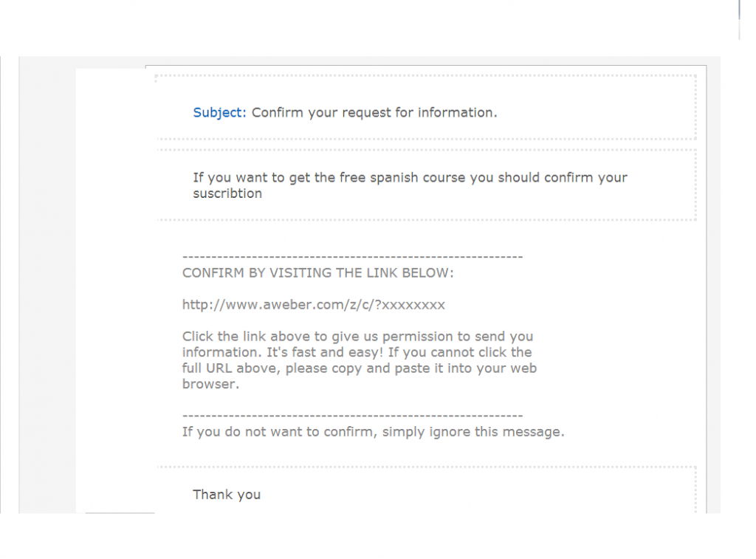Click the phrase 'should confirm your' in intro
This screenshot has width=756, height=559.
tap(563, 177)
